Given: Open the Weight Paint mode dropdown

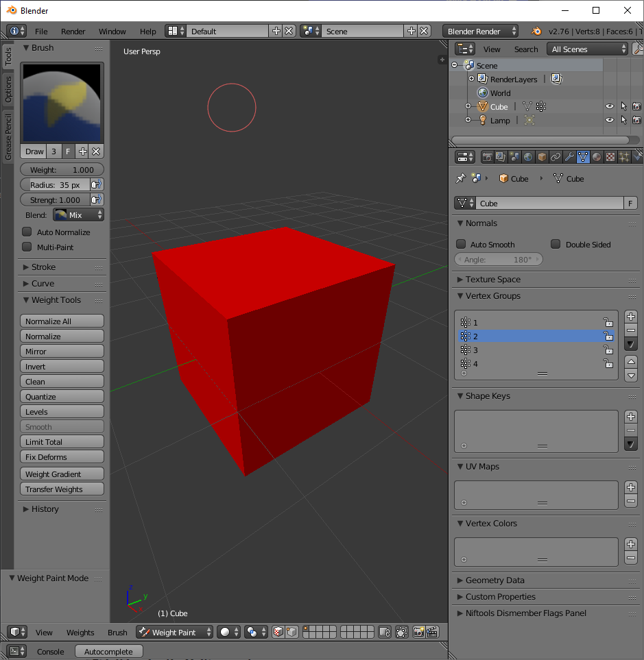Looking at the screenshot, I should pos(174,632).
